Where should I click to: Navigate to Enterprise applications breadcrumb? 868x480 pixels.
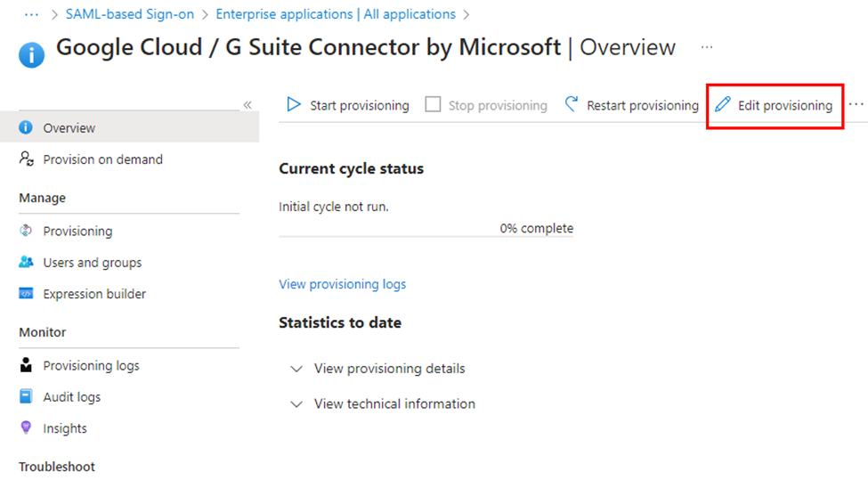(335, 14)
